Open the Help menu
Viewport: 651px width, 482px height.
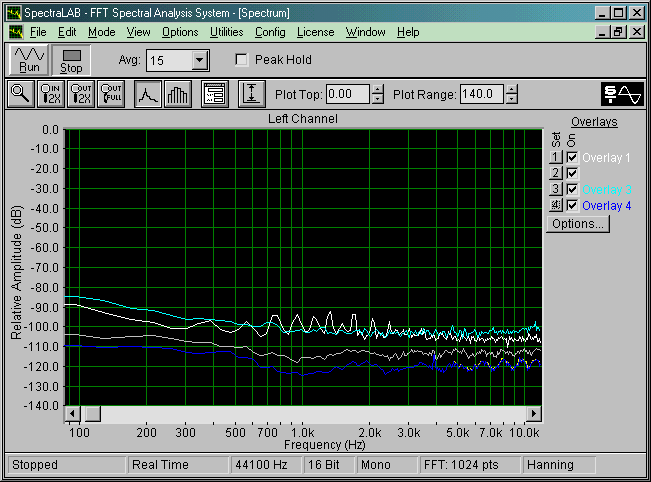408,32
